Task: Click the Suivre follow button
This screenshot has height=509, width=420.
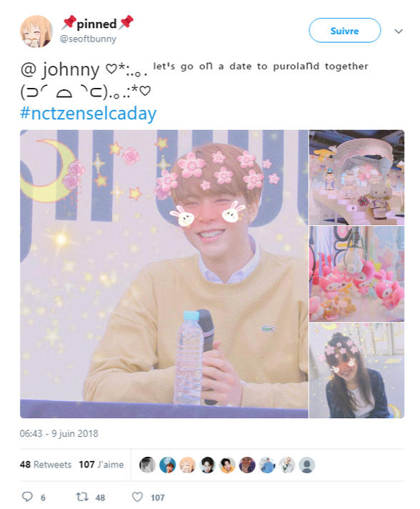Action: [344, 31]
